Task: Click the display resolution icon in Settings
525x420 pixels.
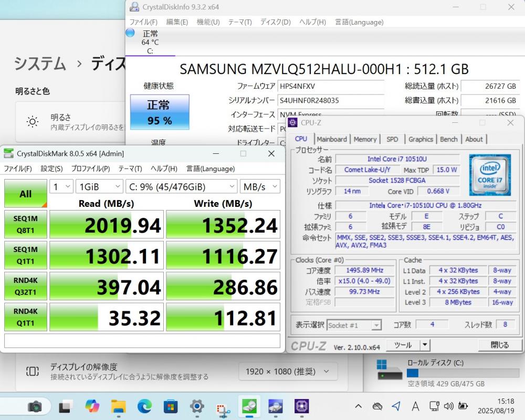Action: (33, 371)
